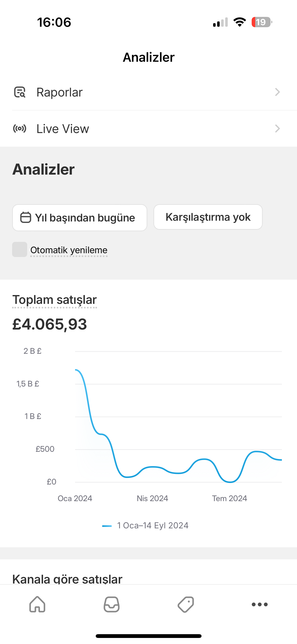Tap the Raporlar report search icon

(x=20, y=92)
